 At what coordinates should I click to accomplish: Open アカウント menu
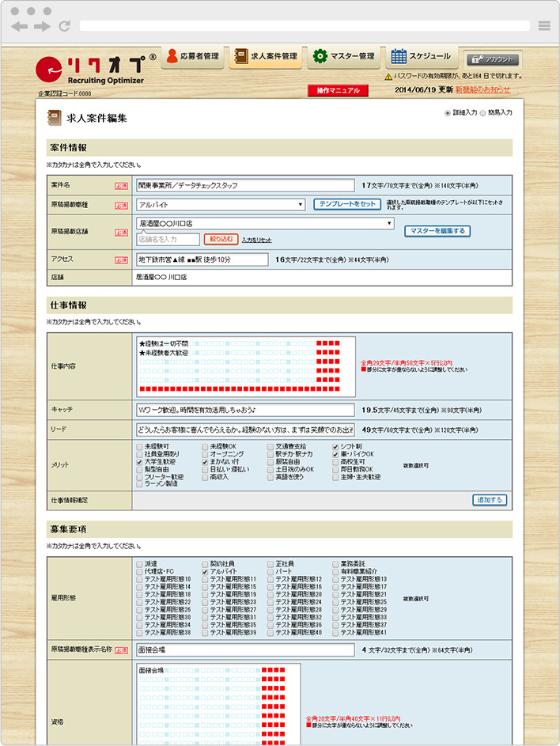coord(493,59)
